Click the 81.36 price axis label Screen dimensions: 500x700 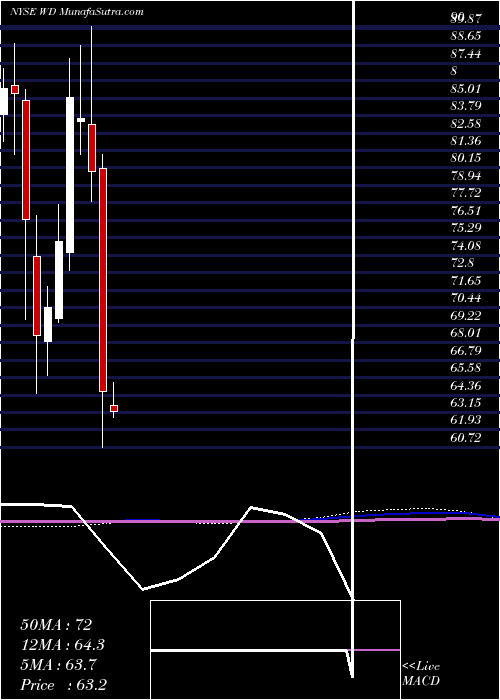466,141
